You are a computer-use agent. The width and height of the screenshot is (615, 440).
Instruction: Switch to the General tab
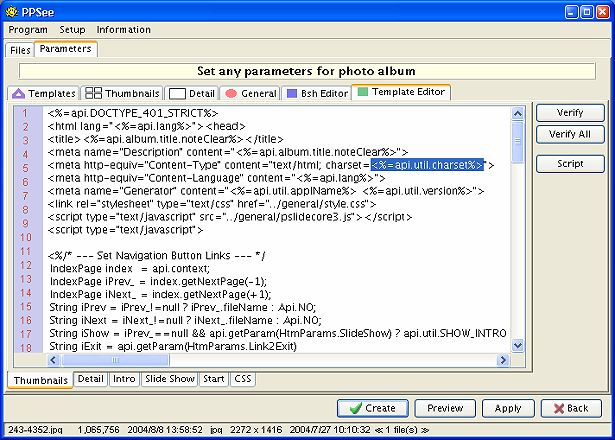click(x=250, y=93)
